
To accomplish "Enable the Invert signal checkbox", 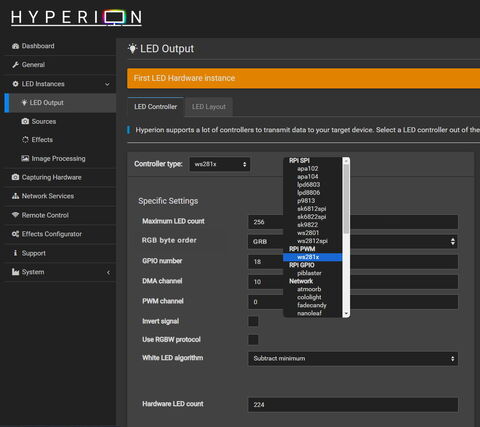I will pyautogui.click(x=253, y=321).
